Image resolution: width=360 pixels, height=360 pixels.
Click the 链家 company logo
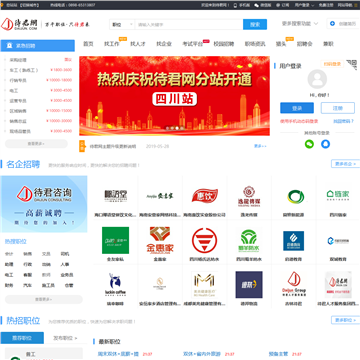click(x=338, y=196)
